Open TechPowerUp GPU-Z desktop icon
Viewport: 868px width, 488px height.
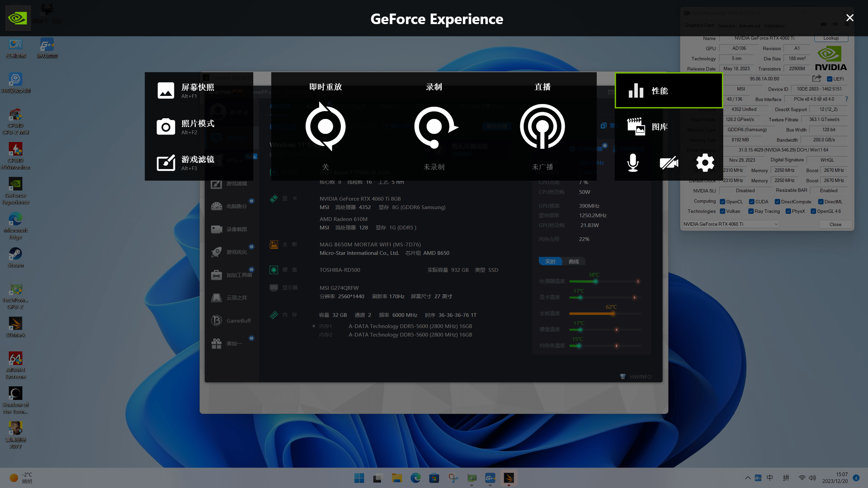pos(16,296)
